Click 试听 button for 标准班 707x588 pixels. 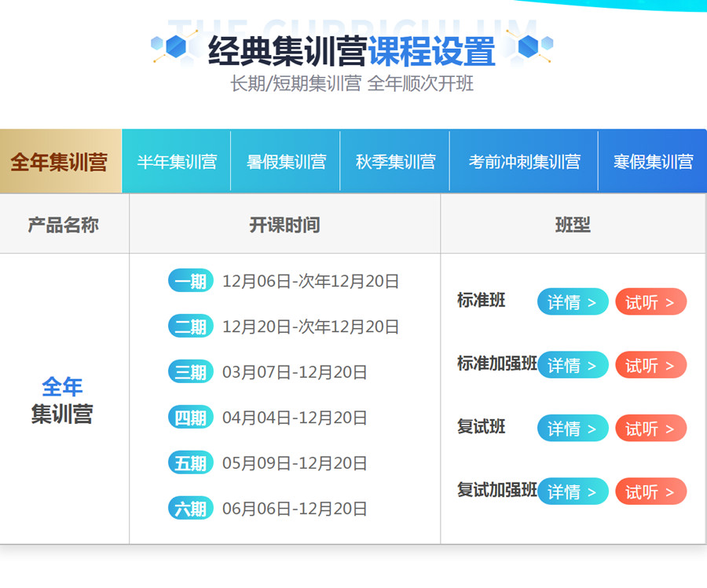pos(650,302)
